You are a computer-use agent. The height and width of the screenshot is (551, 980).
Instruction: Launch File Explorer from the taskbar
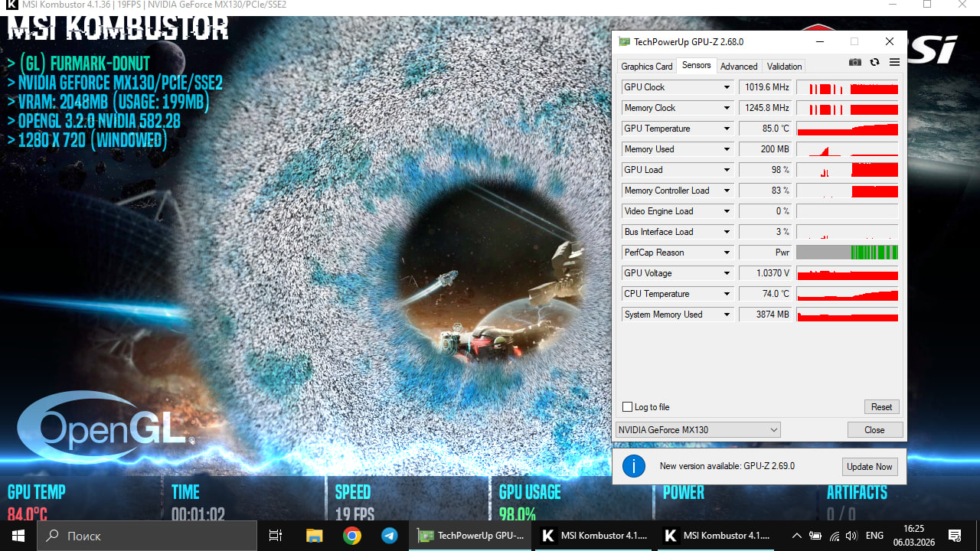pyautogui.click(x=314, y=536)
